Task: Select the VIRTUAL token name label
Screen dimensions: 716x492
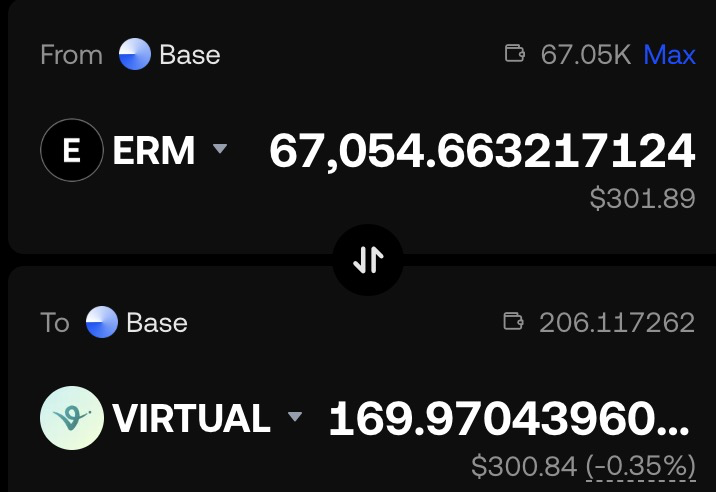Action: pos(191,418)
